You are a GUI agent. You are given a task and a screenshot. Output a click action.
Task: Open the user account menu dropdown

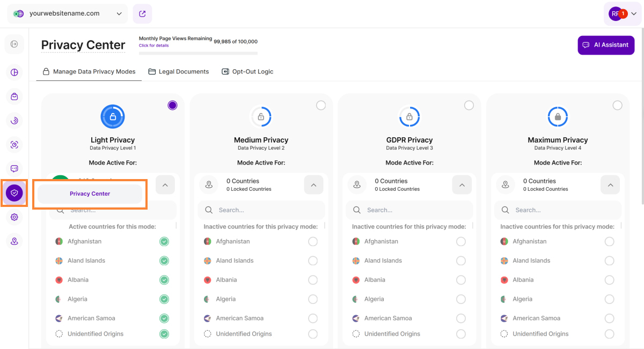coord(623,14)
